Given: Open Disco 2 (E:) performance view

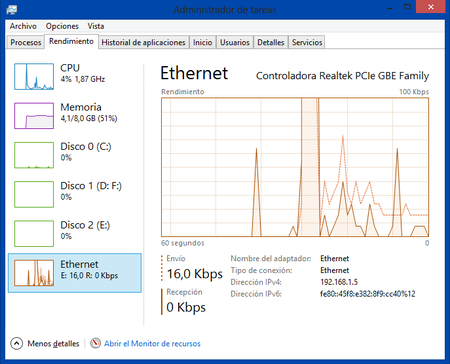Looking at the screenshot, I should pos(75,234).
